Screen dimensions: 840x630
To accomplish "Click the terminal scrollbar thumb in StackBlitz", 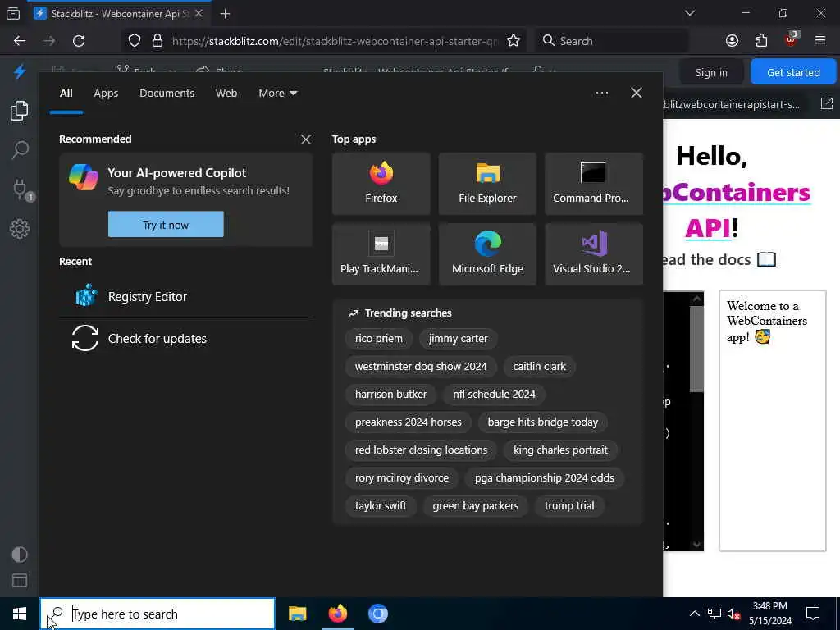I will coord(696,349).
